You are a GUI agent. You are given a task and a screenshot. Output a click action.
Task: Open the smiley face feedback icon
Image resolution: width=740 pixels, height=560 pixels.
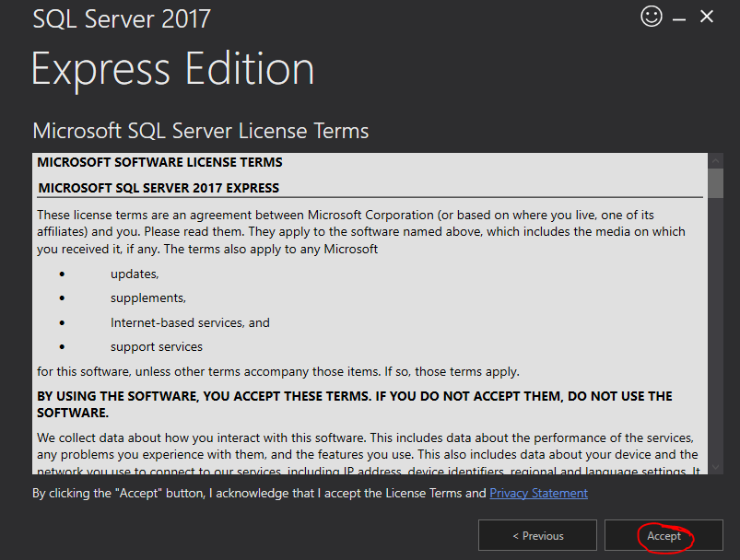(652, 17)
